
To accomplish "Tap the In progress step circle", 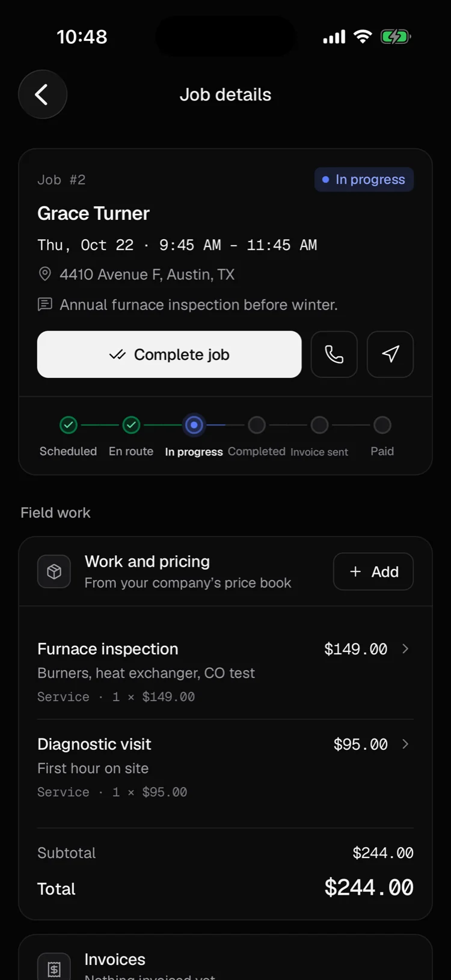I will (x=194, y=425).
